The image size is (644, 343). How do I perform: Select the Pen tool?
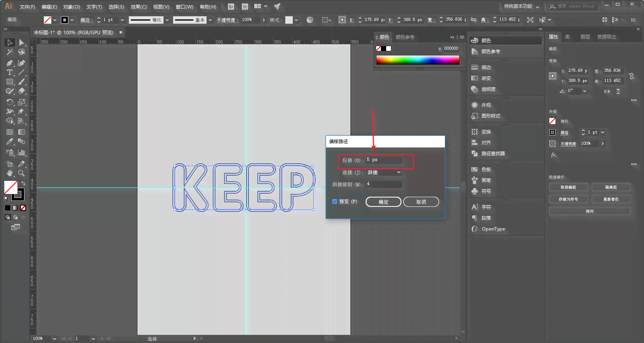(x=10, y=63)
